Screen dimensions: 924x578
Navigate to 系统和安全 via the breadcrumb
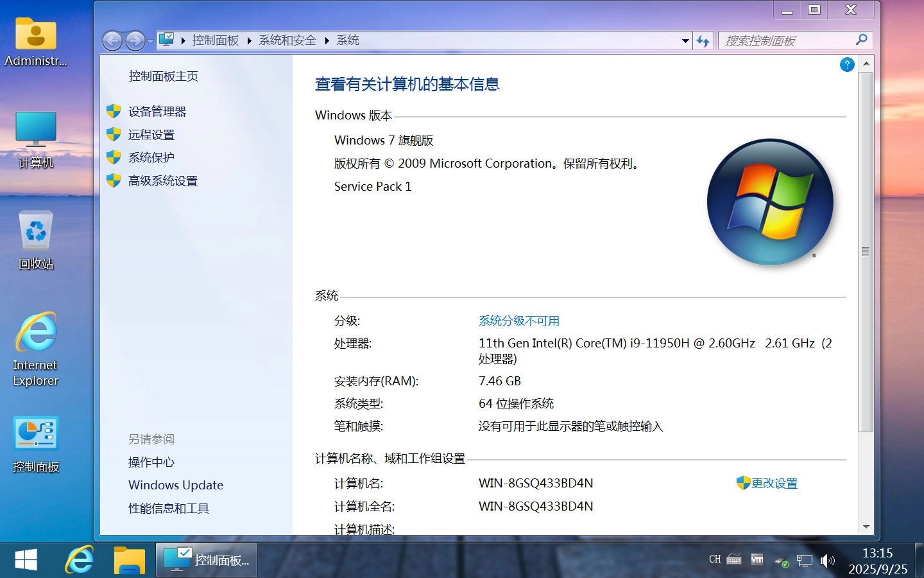click(286, 40)
